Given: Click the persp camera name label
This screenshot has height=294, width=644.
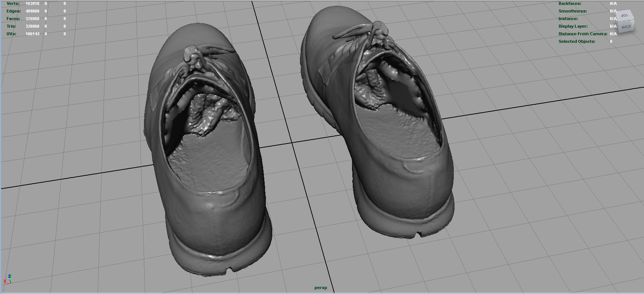Looking at the screenshot, I should pos(320,288).
